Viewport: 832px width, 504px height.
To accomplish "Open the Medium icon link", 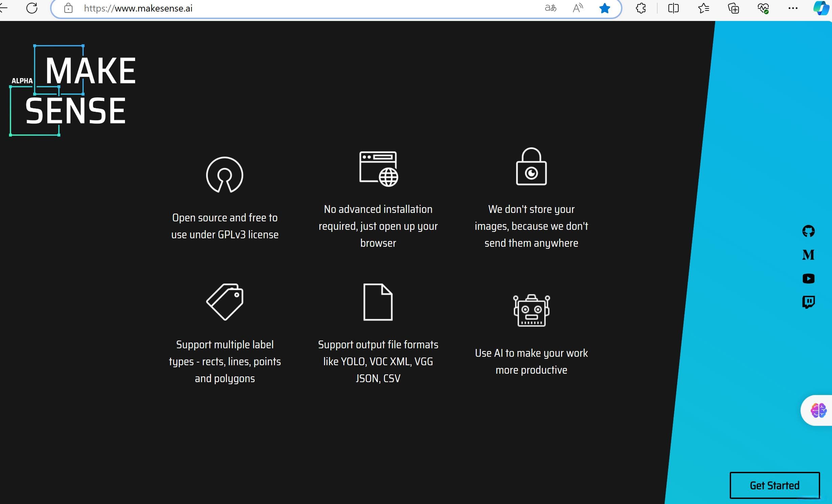I will pyautogui.click(x=808, y=255).
